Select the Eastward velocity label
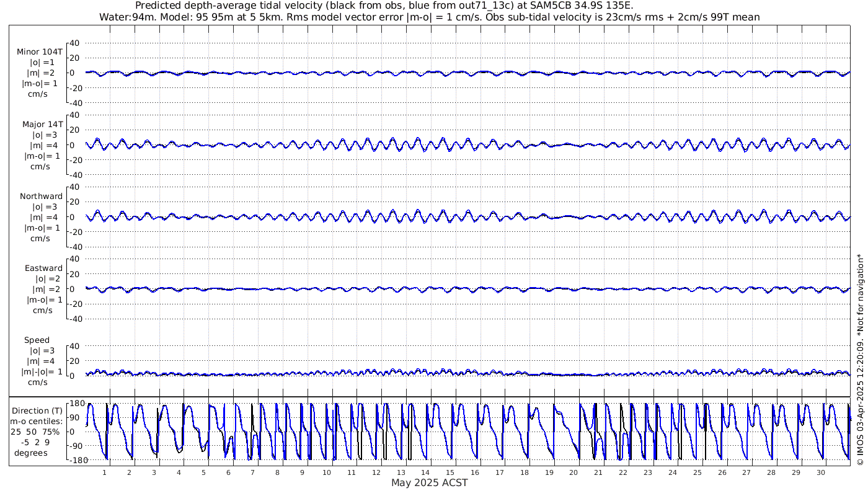Screen dimensions: 868x496 [43, 268]
